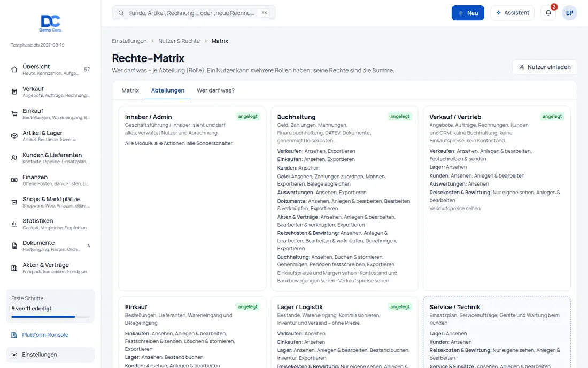Click the Einkauf department card heading
This screenshot has width=588, height=368.
pos(136,307)
